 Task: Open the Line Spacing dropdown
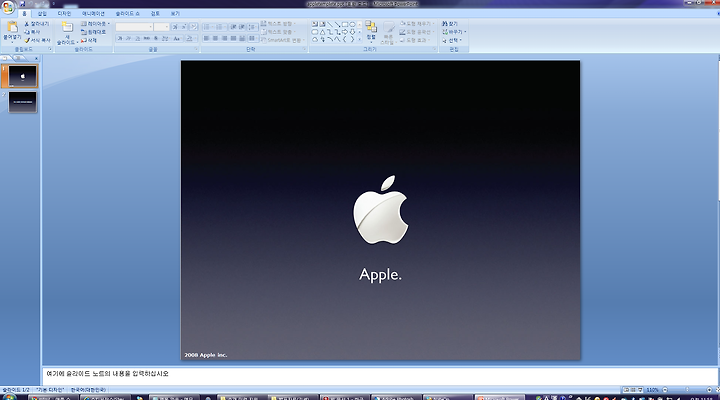click(253, 27)
